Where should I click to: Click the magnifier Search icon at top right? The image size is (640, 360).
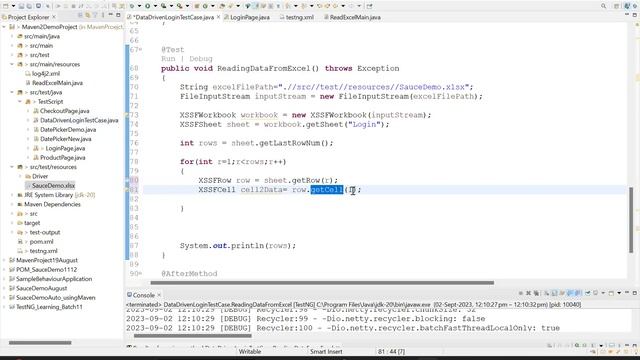[603, 6]
